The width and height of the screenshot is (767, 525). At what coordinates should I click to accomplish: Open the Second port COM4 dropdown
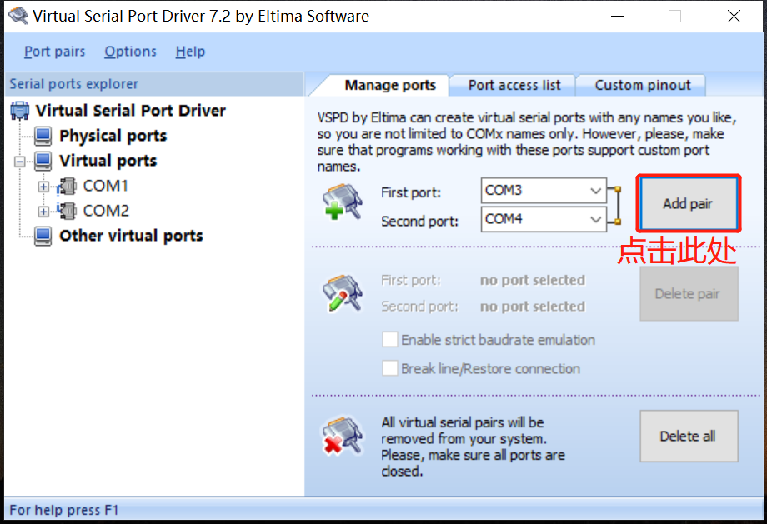click(x=596, y=219)
